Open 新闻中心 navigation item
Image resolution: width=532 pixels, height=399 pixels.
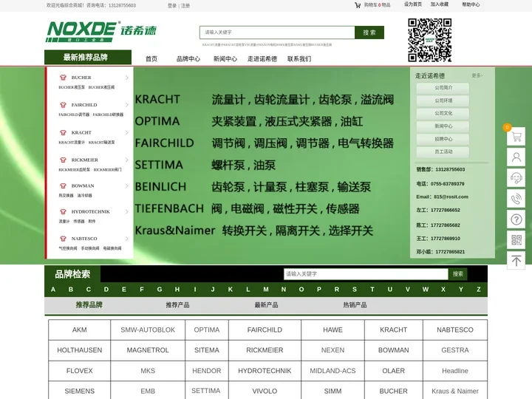click(225, 58)
